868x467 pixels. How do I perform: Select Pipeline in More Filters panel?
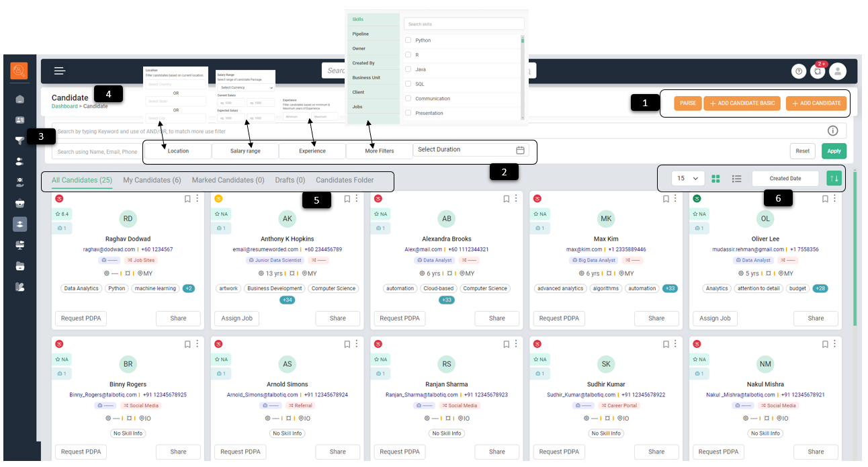point(361,34)
